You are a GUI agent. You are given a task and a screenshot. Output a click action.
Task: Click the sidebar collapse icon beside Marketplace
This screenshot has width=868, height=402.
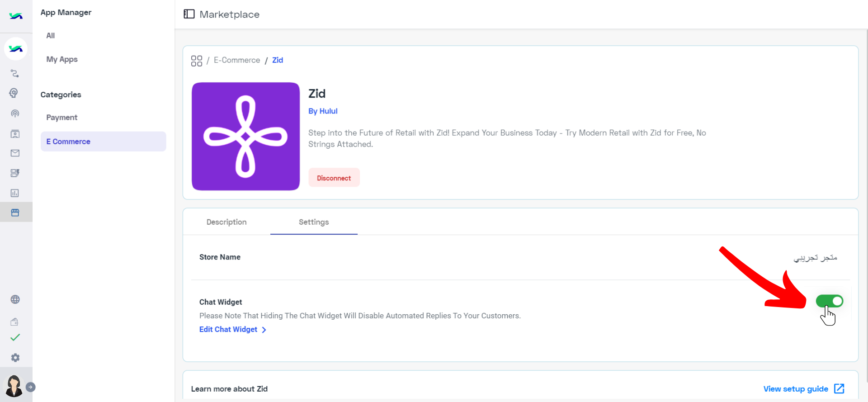[189, 14]
